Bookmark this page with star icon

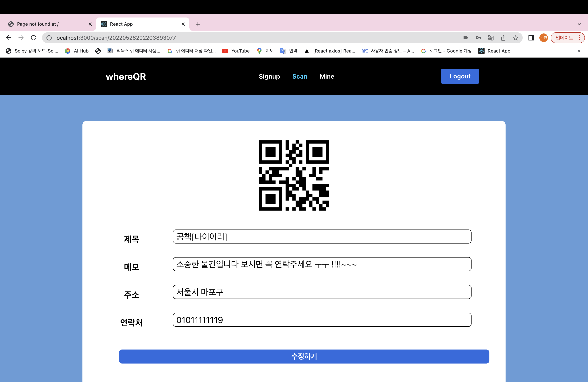coord(515,38)
